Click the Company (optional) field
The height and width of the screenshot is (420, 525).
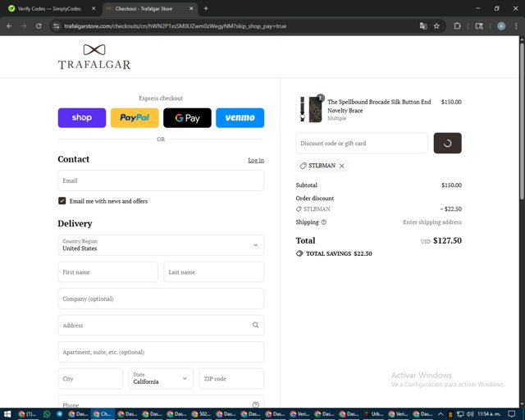pyautogui.click(x=161, y=299)
